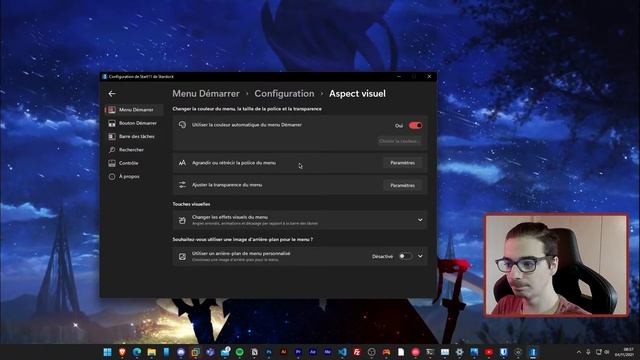Open File Explorer from the taskbar
This screenshot has width=640, height=360.
click(x=151, y=352)
